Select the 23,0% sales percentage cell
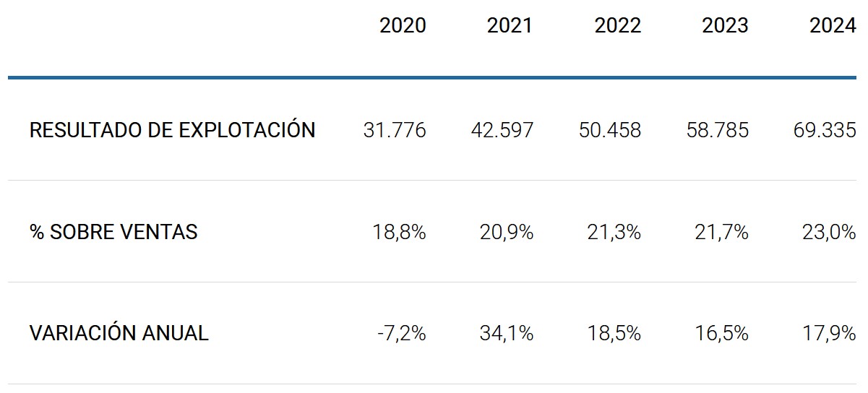This screenshot has height=393, width=868. pos(829,232)
